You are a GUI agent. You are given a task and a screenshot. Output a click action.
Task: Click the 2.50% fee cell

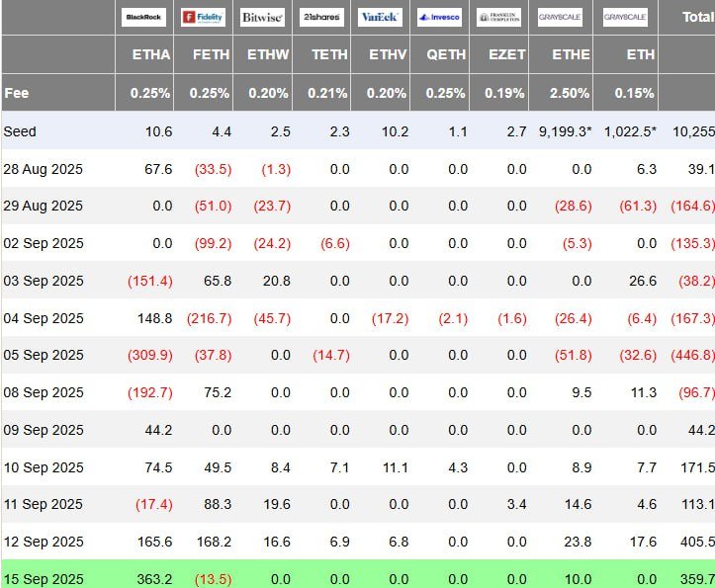coord(570,93)
